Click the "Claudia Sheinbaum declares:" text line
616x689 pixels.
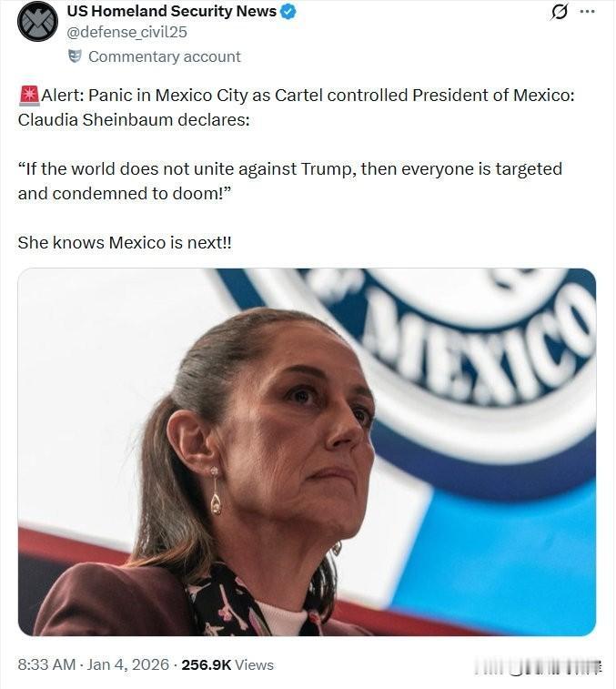pyautogui.click(x=134, y=119)
